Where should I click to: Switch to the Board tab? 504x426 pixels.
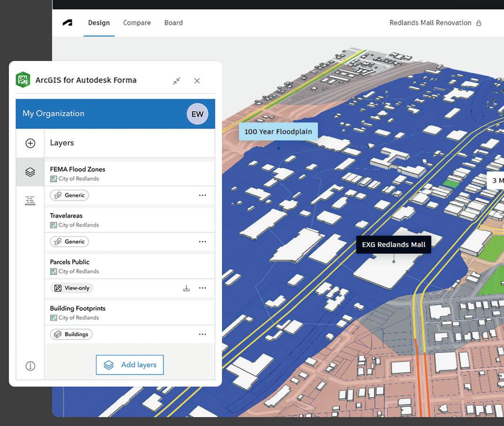174,23
